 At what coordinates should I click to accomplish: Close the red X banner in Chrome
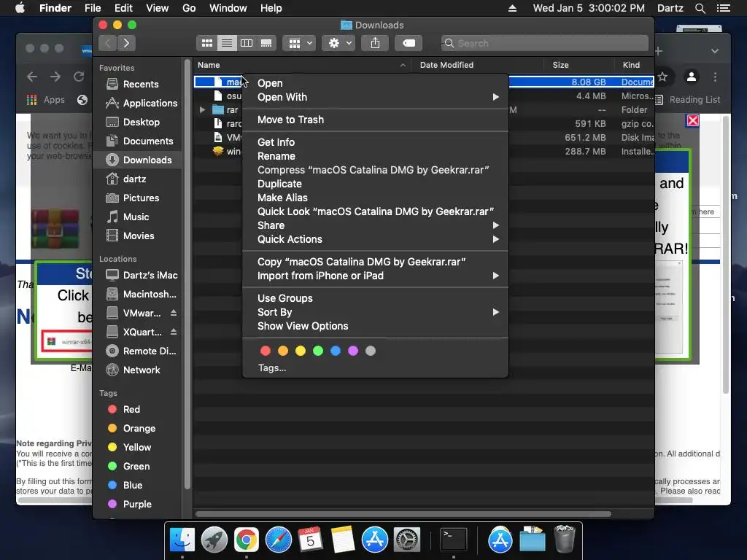[693, 120]
